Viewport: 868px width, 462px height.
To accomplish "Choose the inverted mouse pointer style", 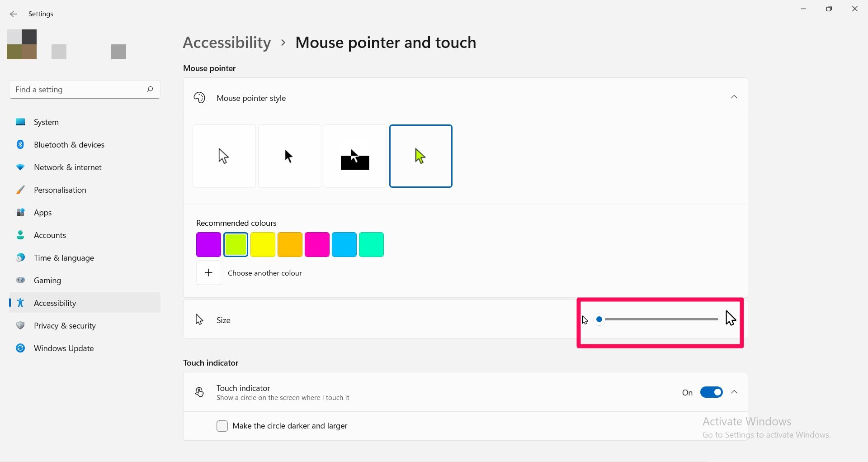I will (x=355, y=156).
